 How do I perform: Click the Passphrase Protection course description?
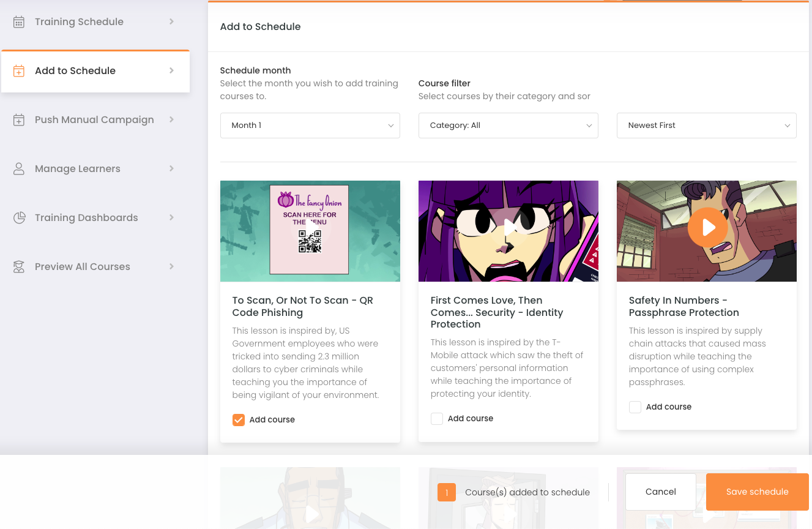698,356
